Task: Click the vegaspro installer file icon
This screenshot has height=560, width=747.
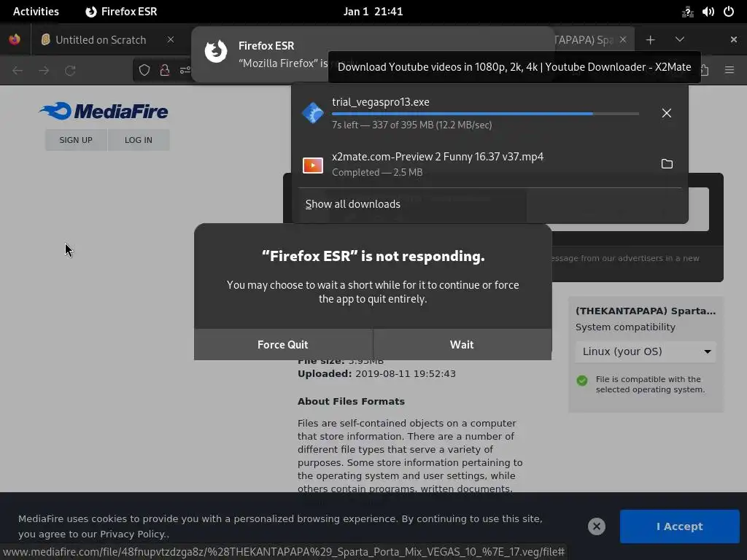Action: 312,113
